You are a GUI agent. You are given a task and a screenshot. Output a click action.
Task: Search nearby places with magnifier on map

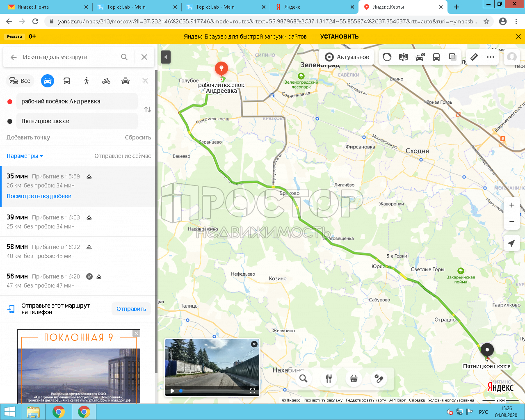(304, 379)
